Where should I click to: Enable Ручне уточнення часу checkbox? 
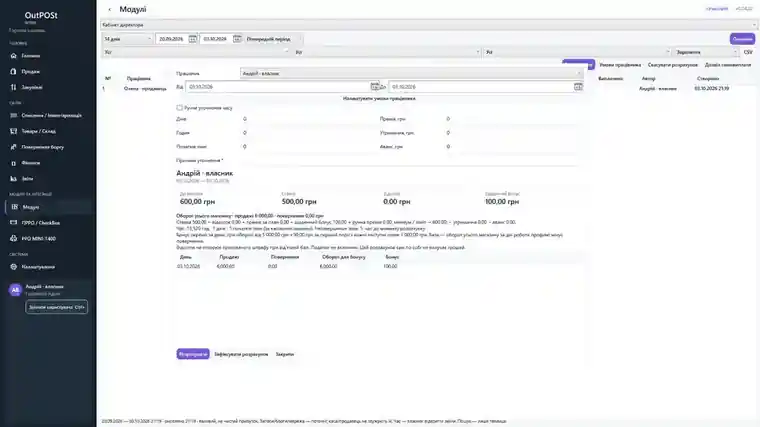pos(179,108)
